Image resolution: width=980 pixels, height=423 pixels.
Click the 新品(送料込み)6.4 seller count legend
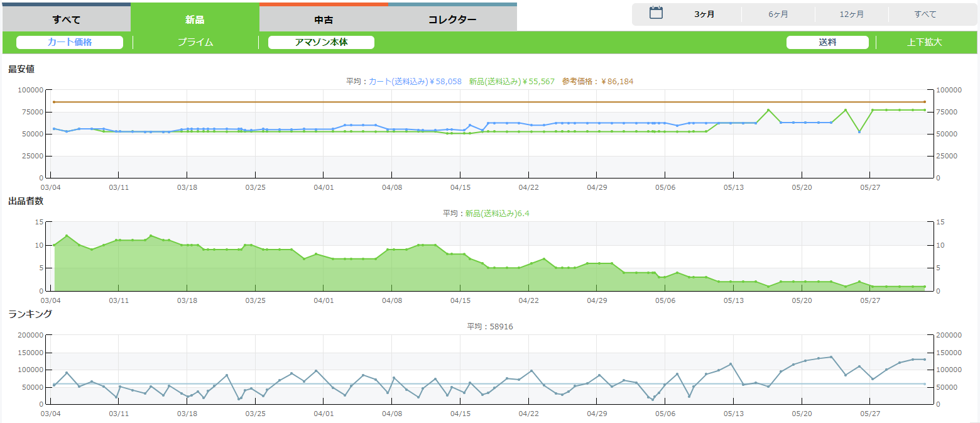click(x=497, y=213)
